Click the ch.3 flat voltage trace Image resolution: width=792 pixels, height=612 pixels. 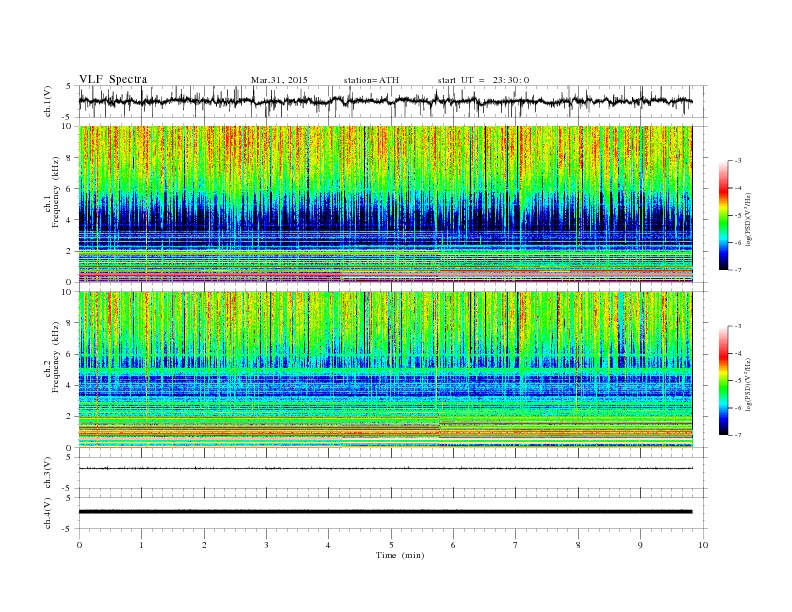pos(385,469)
